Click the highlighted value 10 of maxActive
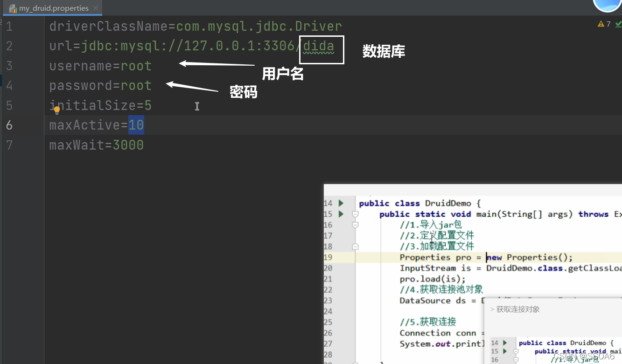 136,125
